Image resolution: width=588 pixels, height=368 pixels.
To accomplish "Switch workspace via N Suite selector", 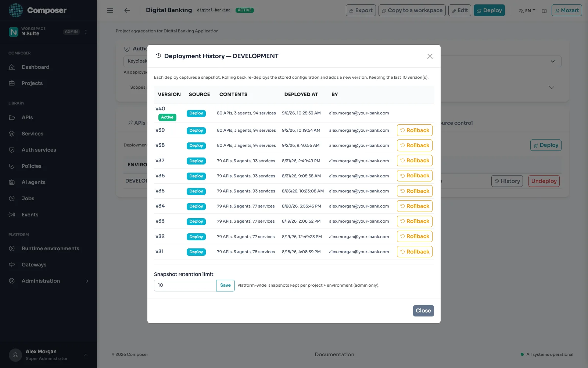I will coord(49,32).
